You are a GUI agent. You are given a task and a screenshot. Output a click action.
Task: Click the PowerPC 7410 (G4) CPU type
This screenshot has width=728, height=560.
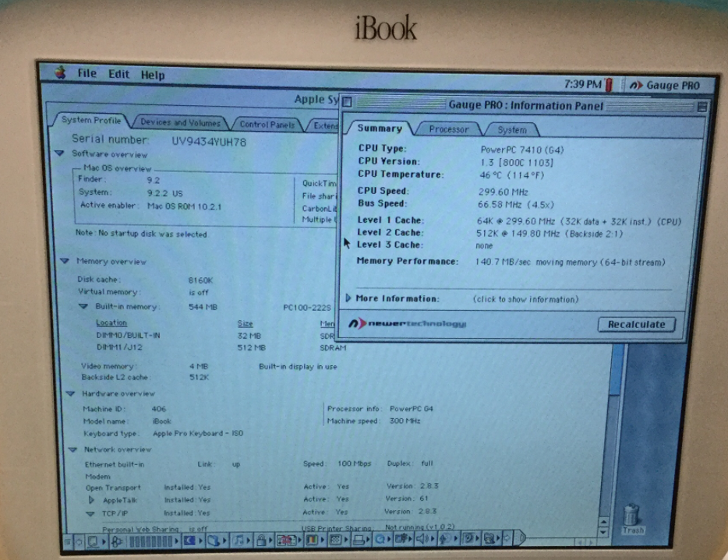coord(522,150)
